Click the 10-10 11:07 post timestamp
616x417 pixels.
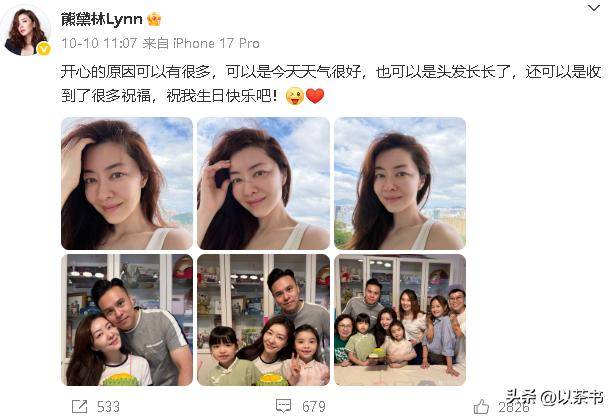[99, 43]
